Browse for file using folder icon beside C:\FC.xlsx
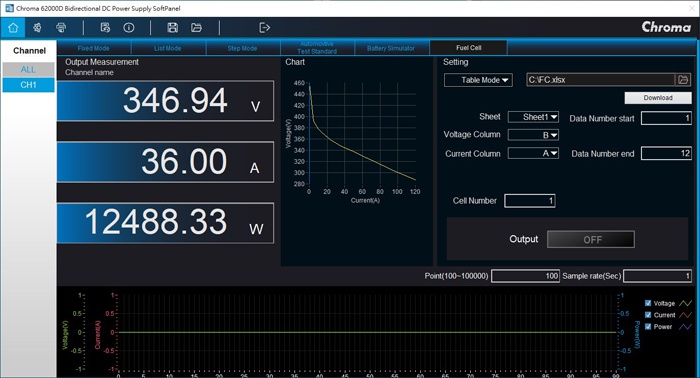The height and width of the screenshot is (378, 700). (x=683, y=80)
